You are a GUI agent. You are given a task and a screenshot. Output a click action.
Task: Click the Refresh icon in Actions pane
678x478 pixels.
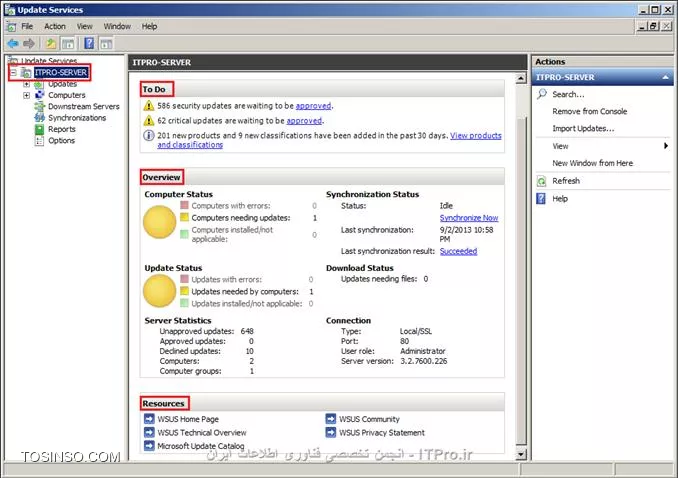[x=541, y=181]
